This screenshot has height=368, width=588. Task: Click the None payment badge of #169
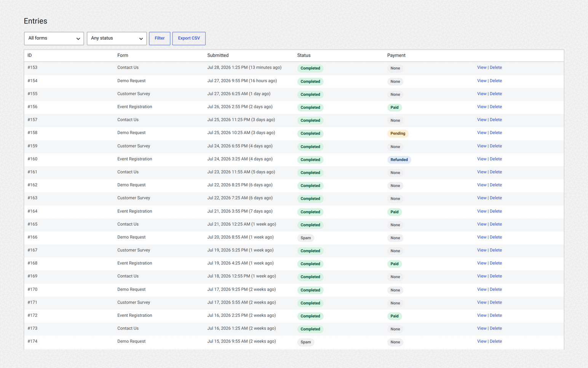tap(395, 277)
